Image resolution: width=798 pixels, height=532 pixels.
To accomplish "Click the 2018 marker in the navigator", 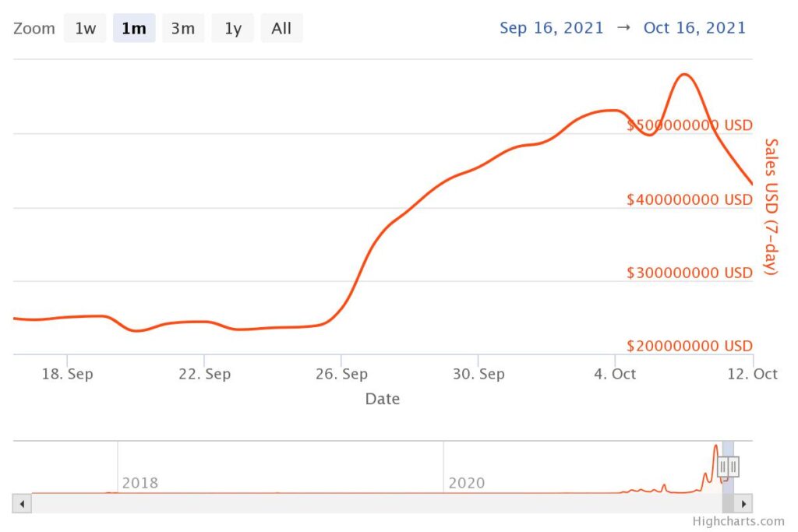I will pyautogui.click(x=140, y=483).
